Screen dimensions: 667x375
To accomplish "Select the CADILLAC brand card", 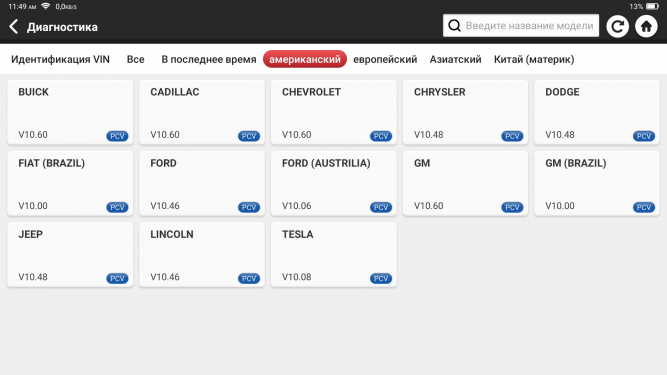I will coord(202,112).
